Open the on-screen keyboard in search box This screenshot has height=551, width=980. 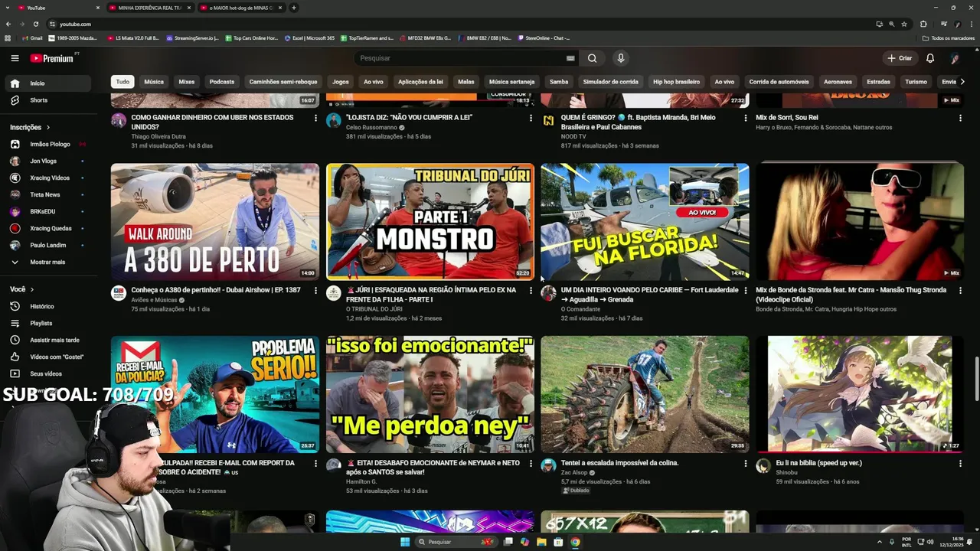[570, 58]
